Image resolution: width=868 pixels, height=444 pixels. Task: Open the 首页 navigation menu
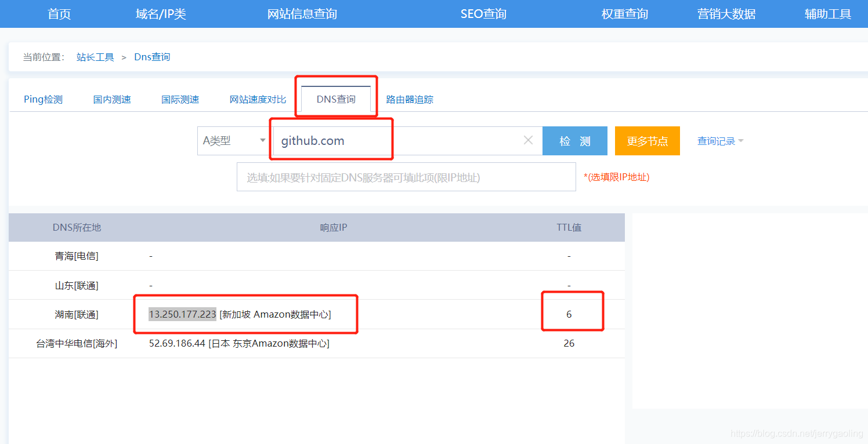coord(59,14)
